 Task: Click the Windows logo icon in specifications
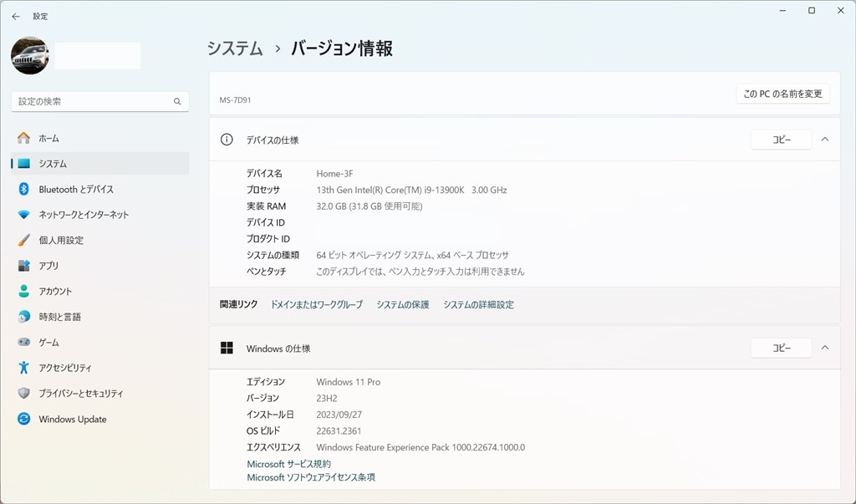[227, 348]
